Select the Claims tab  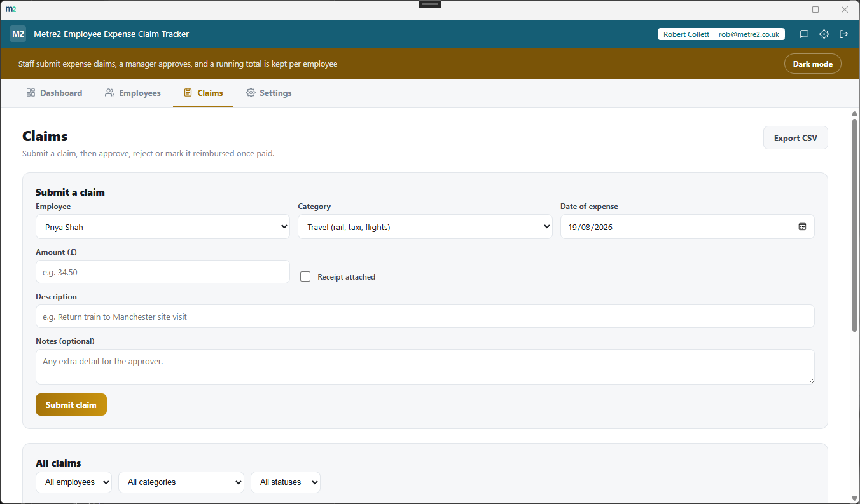pyautogui.click(x=203, y=93)
